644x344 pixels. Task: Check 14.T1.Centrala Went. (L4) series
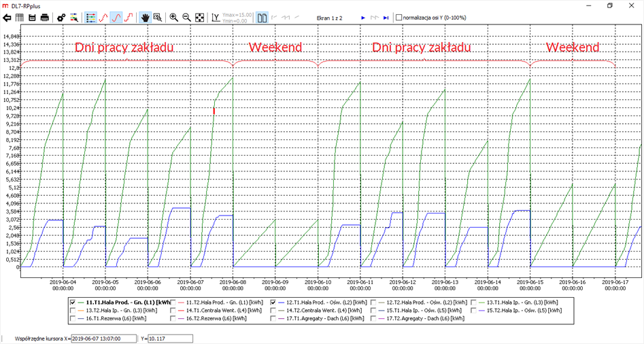(173, 310)
